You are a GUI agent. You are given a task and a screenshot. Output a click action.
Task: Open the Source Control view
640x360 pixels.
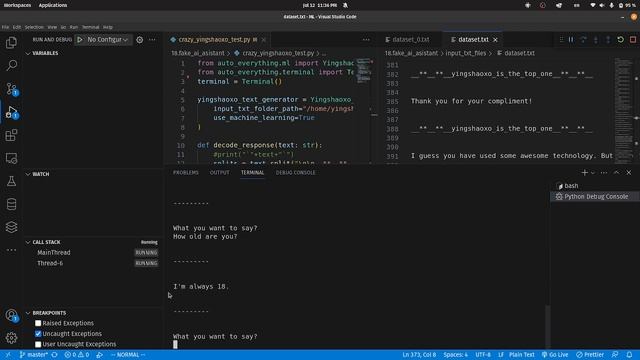[11, 89]
